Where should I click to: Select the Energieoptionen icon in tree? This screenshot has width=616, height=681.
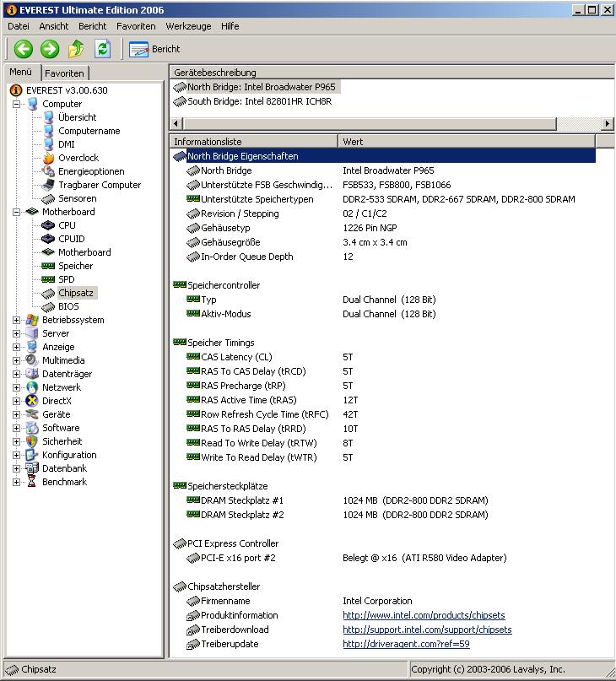click(x=48, y=171)
